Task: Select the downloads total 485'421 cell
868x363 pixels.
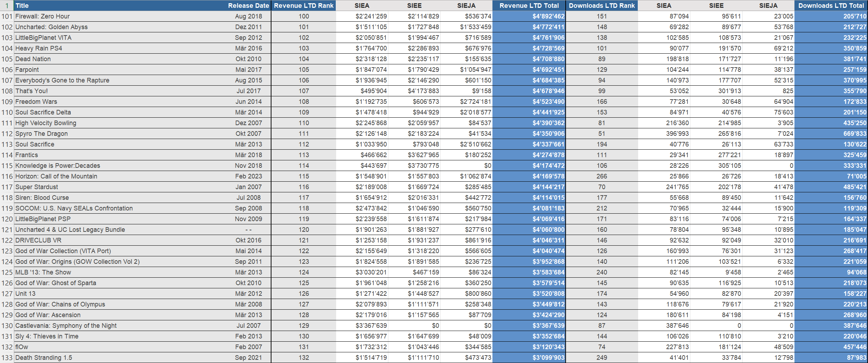Action: (831, 187)
